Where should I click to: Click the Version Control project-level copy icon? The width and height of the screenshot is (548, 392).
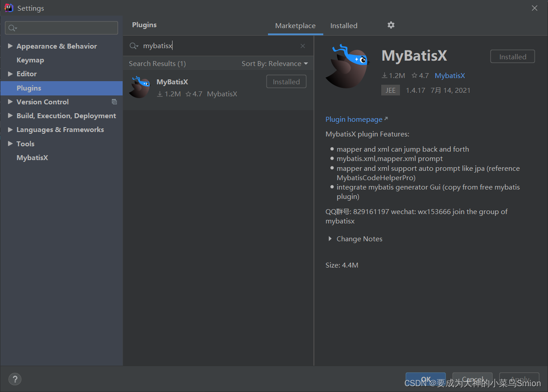[x=115, y=102]
